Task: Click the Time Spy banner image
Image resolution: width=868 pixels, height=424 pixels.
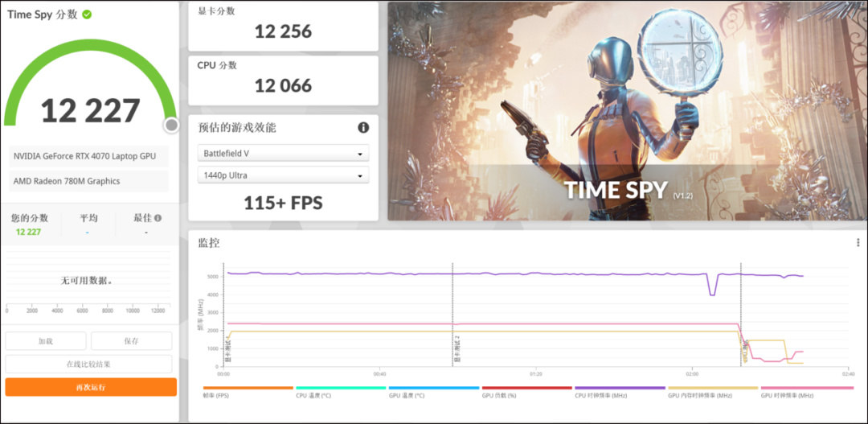Action: tap(628, 111)
